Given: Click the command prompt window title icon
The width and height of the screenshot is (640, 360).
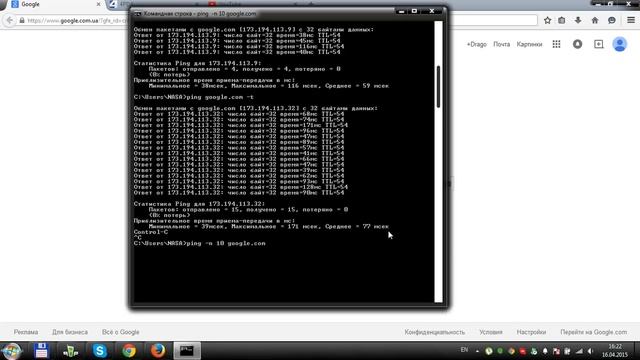Looking at the screenshot, I should click(138, 13).
